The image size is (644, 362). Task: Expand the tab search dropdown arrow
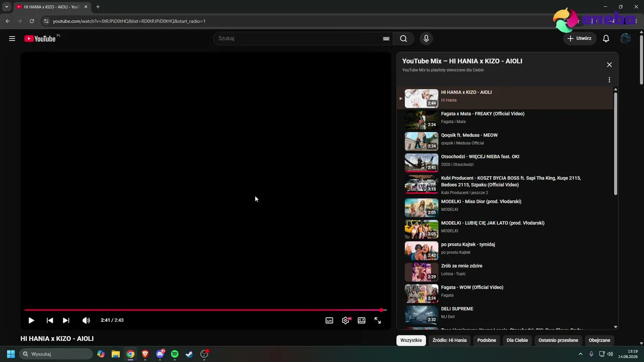click(7, 7)
